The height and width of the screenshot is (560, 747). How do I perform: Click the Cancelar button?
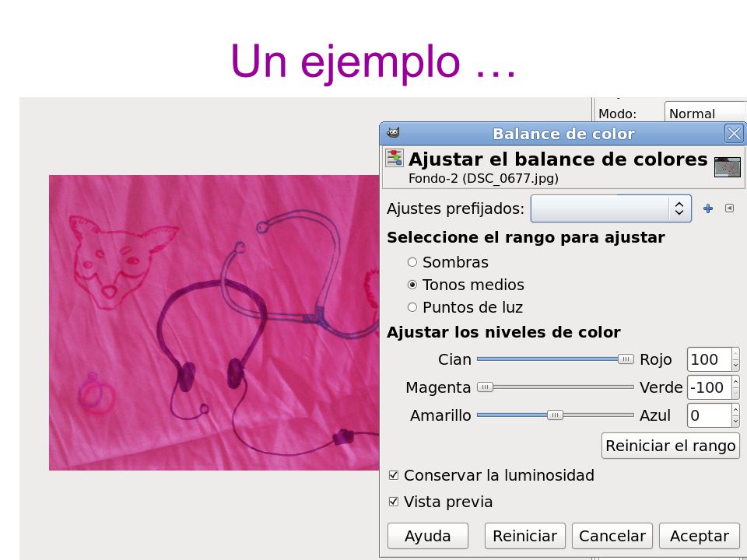click(x=612, y=536)
